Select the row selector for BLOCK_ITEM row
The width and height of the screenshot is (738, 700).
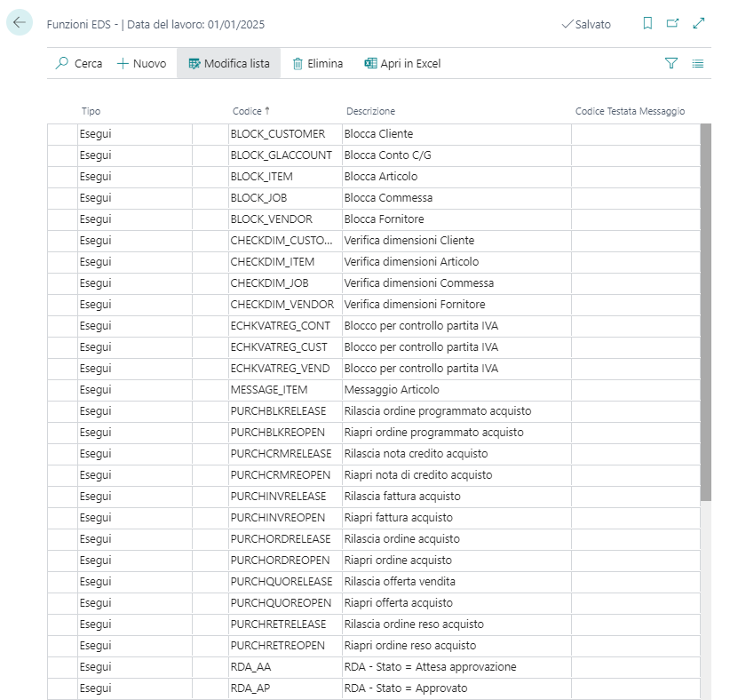click(62, 177)
